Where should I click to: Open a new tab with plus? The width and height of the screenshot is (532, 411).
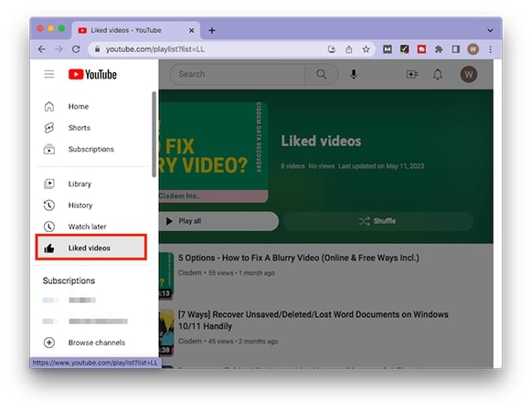[x=212, y=30]
